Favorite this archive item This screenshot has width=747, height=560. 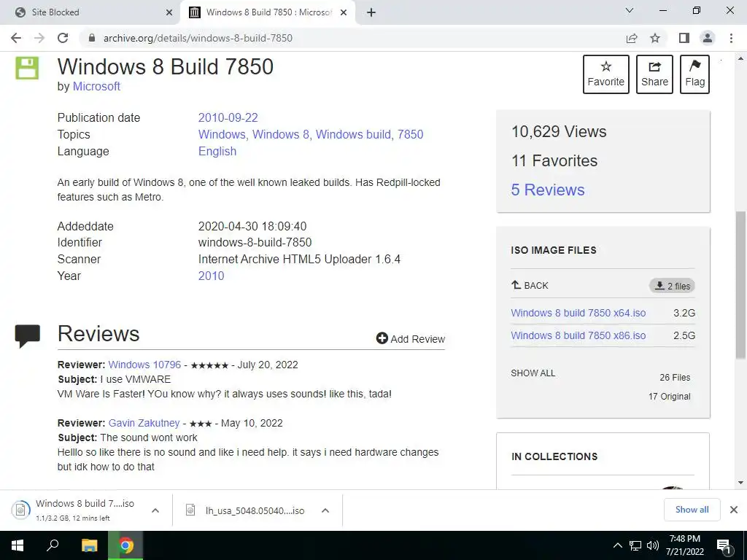[606, 74]
